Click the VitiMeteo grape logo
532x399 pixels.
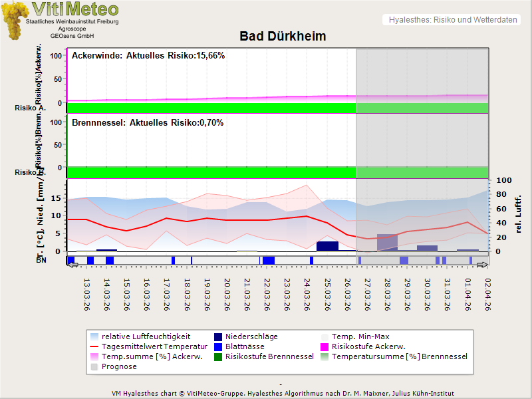click(16, 20)
